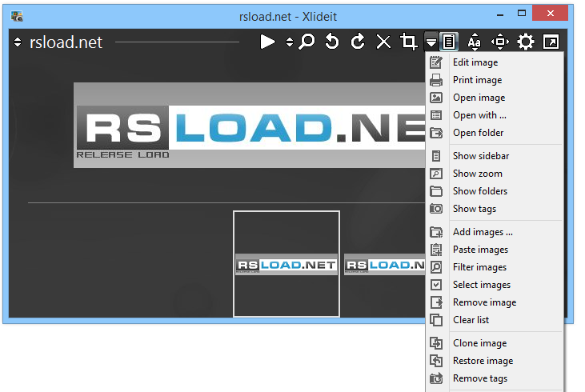This screenshot has width=585, height=392.
Task: Choose Edit image from menu
Action: pyautogui.click(x=495, y=62)
